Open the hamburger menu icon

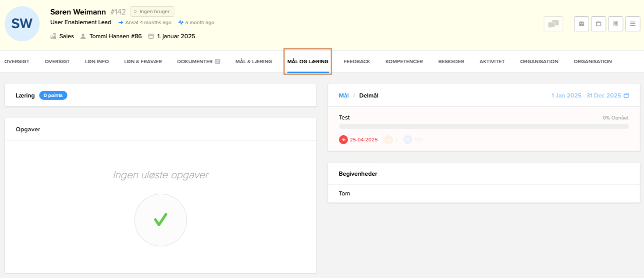(633, 24)
